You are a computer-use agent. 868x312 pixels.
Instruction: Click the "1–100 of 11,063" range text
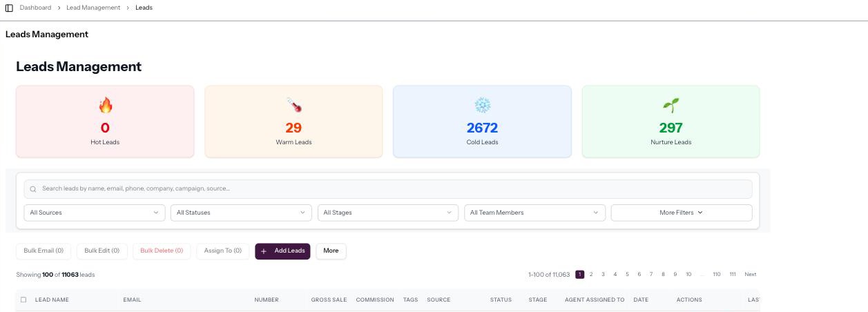point(549,275)
